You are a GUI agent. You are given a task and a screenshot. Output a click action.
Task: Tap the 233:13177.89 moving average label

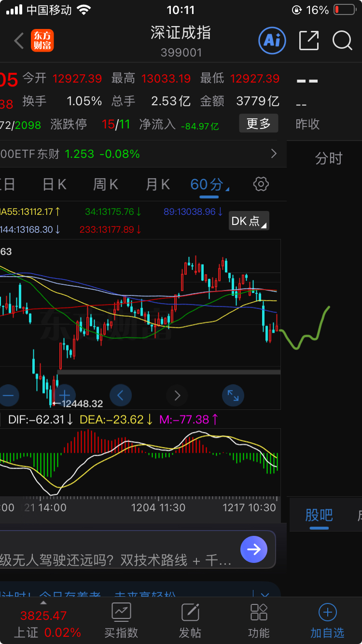coord(111,230)
